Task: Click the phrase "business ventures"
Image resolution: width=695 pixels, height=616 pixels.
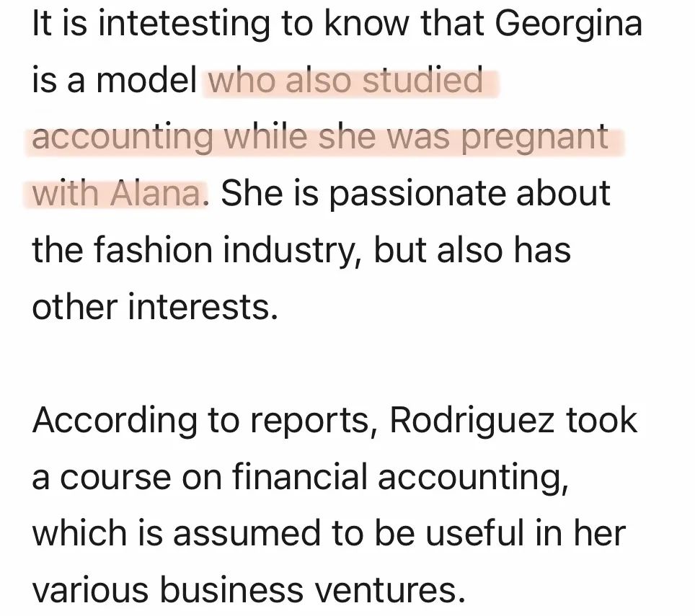Action: [x=309, y=590]
